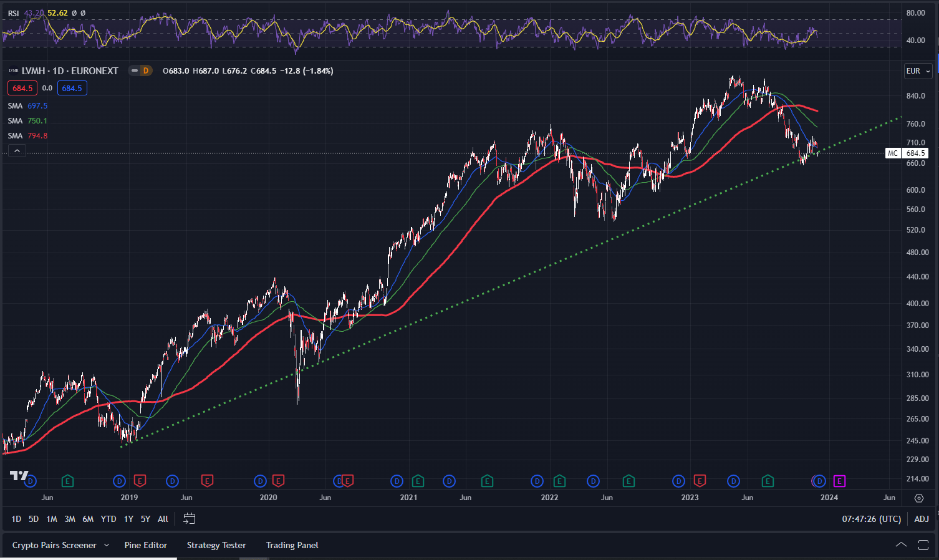
Task: Click the green earnings E marker nearest 2022
Action: [559, 481]
